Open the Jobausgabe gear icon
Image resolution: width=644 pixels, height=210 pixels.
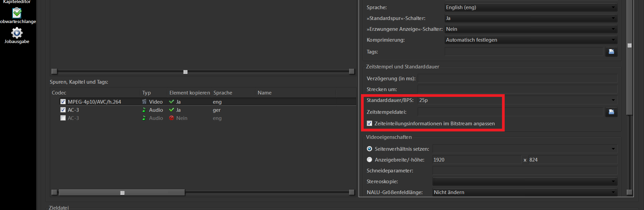tap(17, 33)
